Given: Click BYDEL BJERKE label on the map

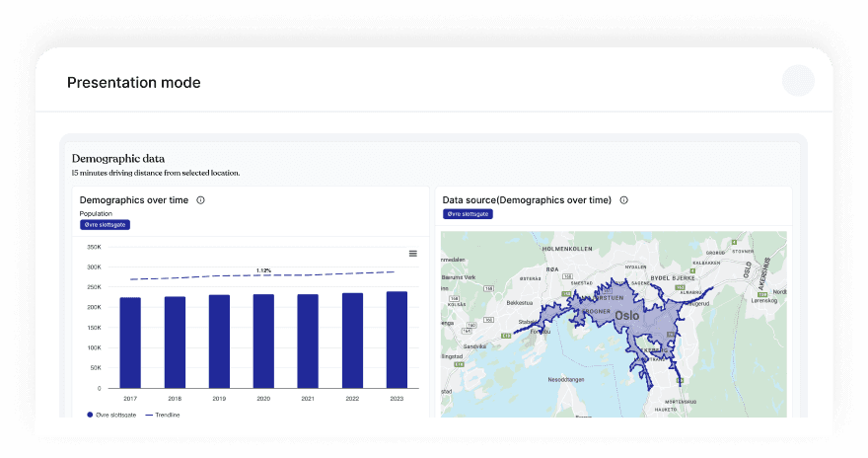Looking at the screenshot, I should coord(673,278).
